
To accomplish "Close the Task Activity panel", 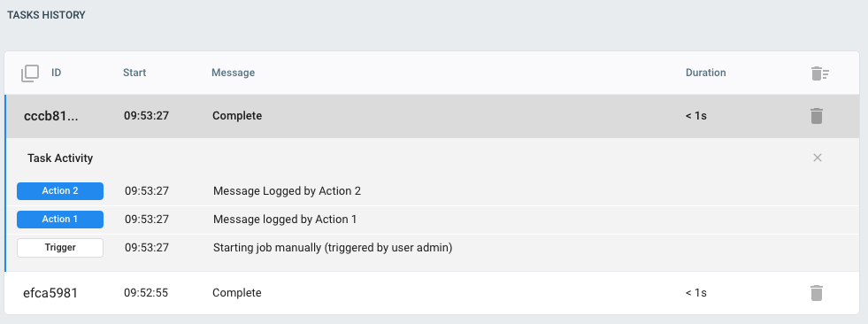I will pos(817,158).
